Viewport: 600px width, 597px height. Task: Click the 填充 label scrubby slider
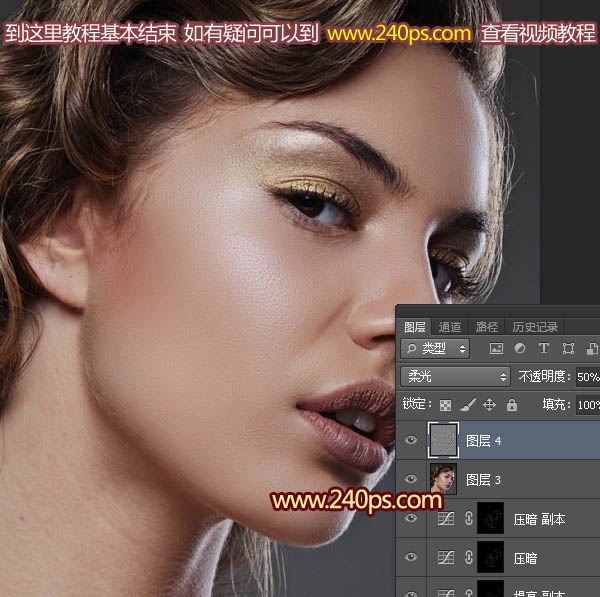pos(556,405)
